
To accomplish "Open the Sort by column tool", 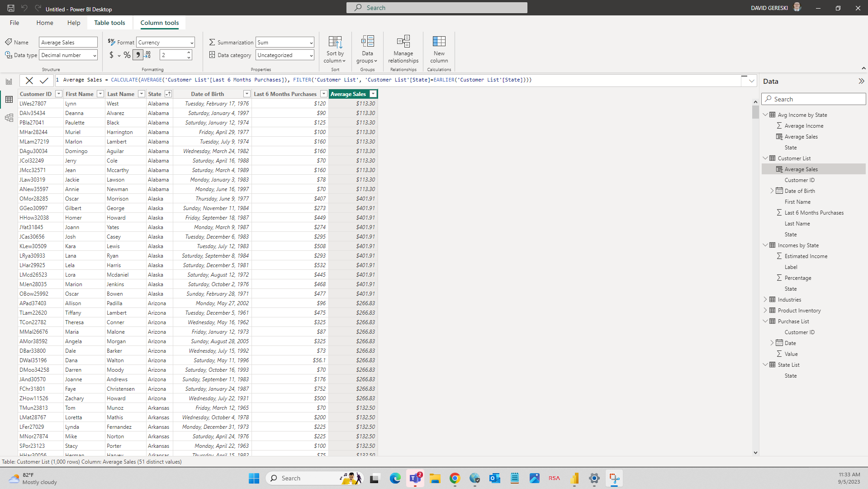I will (335, 49).
